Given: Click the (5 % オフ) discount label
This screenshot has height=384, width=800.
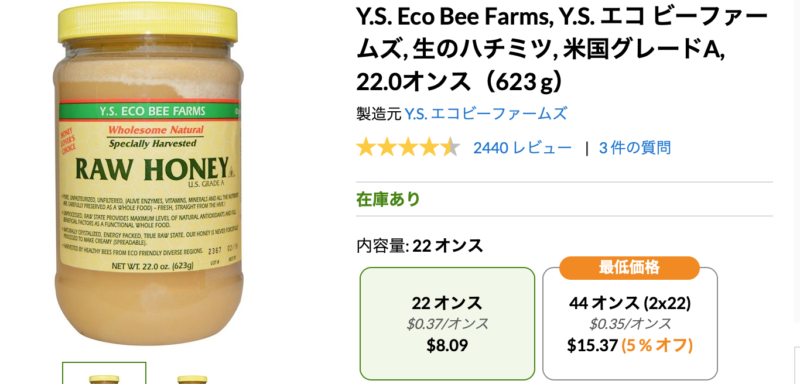Looking at the screenshot, I should coord(657,345).
